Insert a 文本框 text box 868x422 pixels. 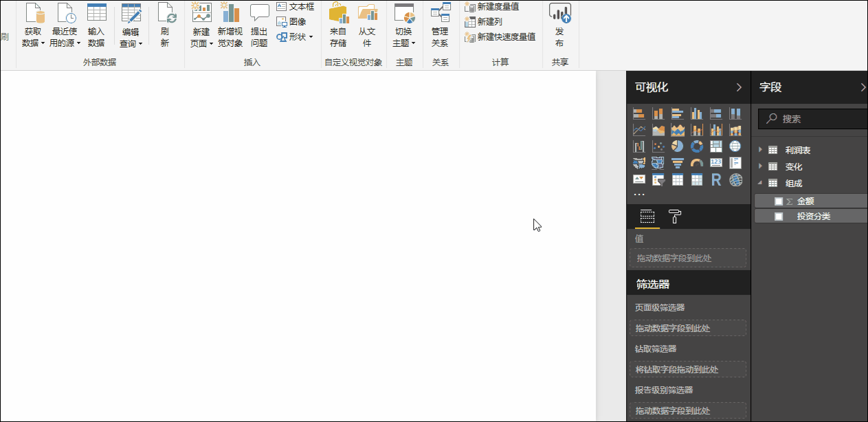(295, 6)
